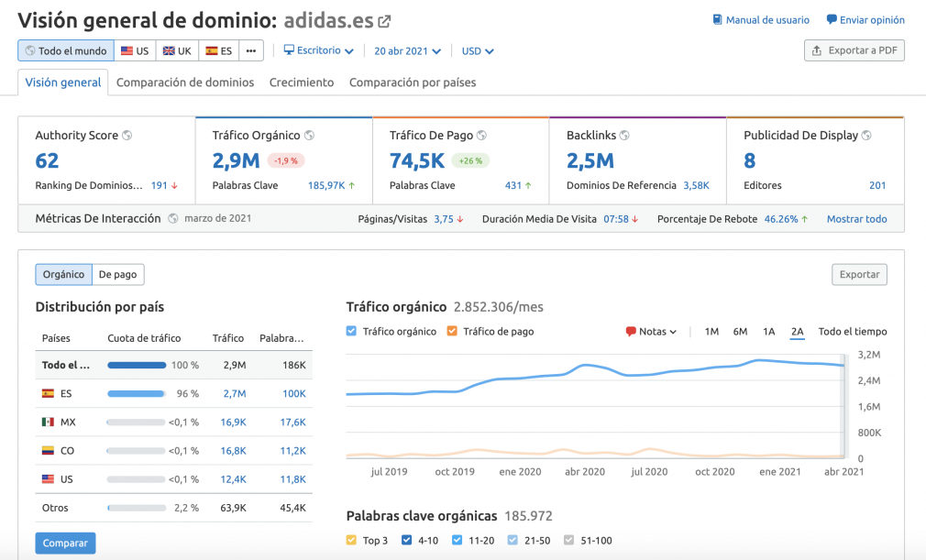Click the Mexico flag in MX row
Viewport: 926px width, 560px height.
[48, 422]
